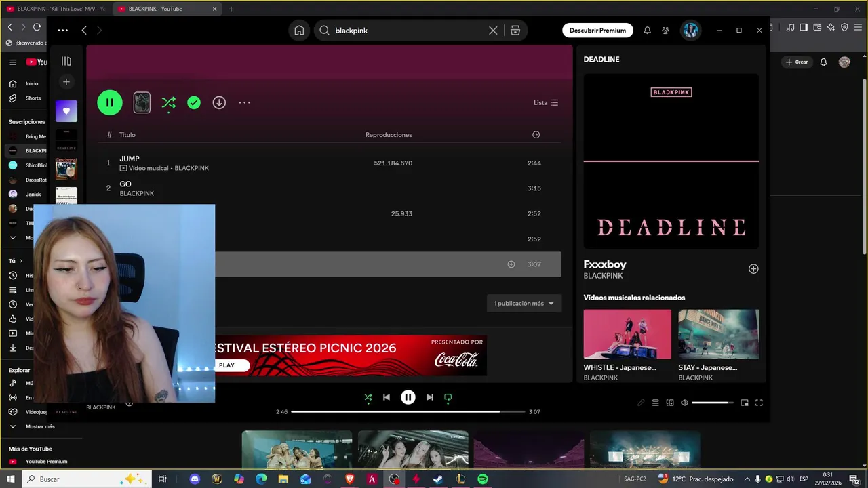This screenshot has width=868, height=488.
Task: Sort tracks by the clock duration header
Action: (x=536, y=135)
